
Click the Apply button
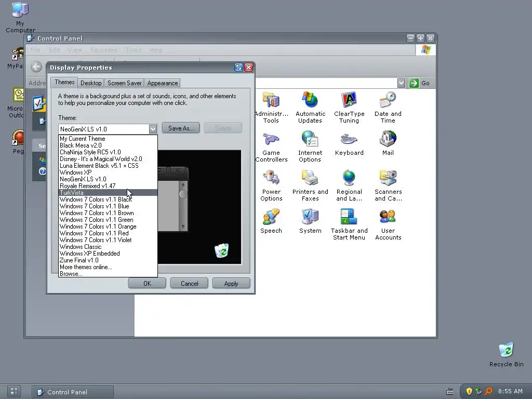(x=231, y=283)
